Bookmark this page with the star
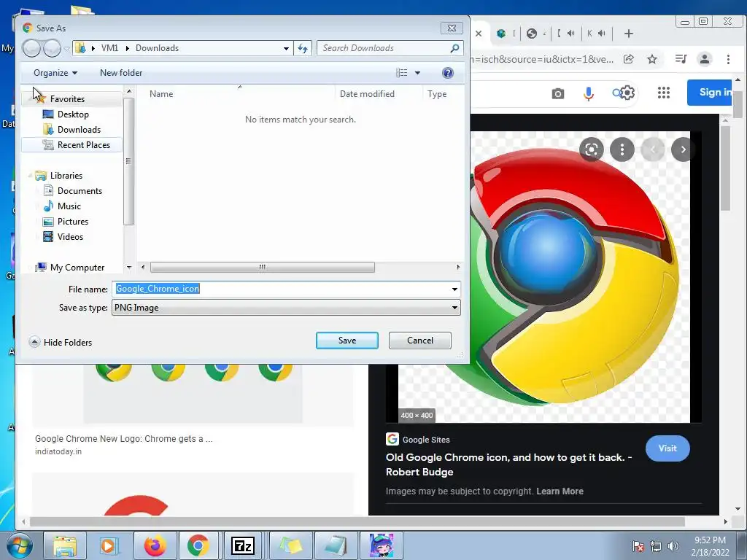 tap(651, 59)
